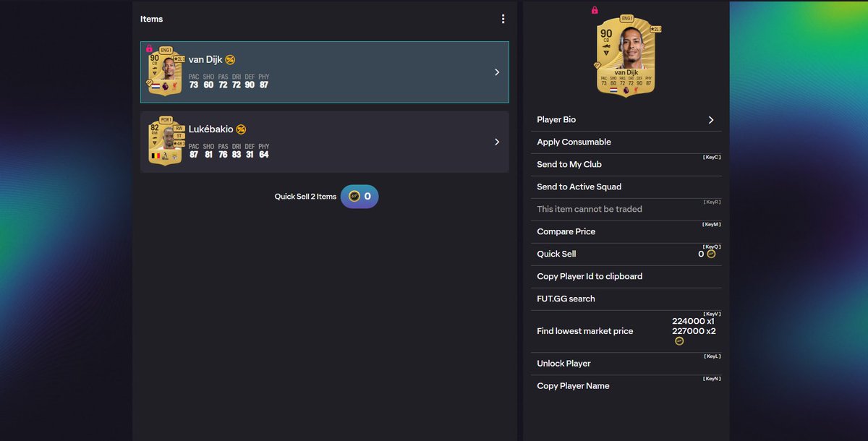Click the 227000 x2 price value

click(694, 331)
